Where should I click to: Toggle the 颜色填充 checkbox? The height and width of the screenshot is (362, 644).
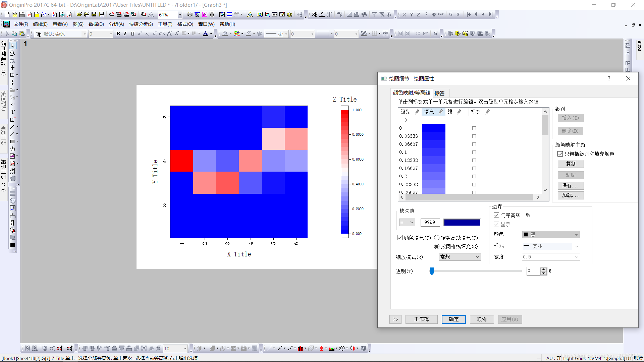[x=400, y=238]
